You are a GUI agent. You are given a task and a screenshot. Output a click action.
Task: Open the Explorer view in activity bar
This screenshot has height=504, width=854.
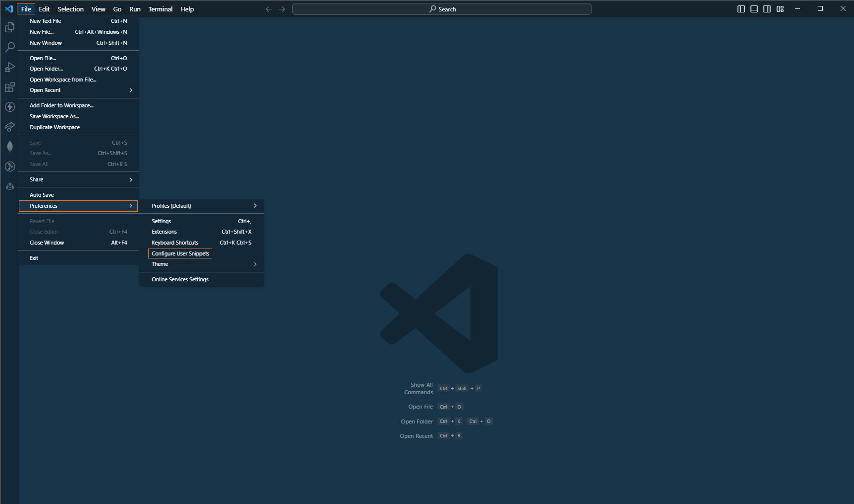tap(10, 27)
